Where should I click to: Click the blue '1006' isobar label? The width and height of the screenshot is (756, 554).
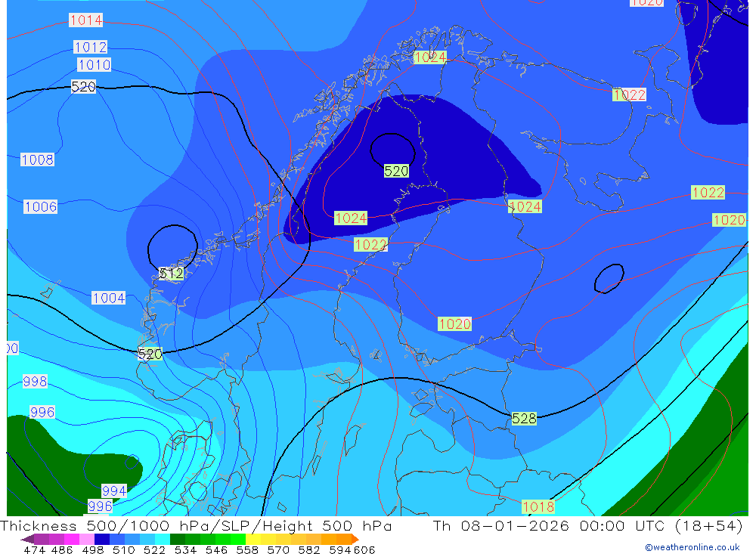pyautogui.click(x=41, y=207)
